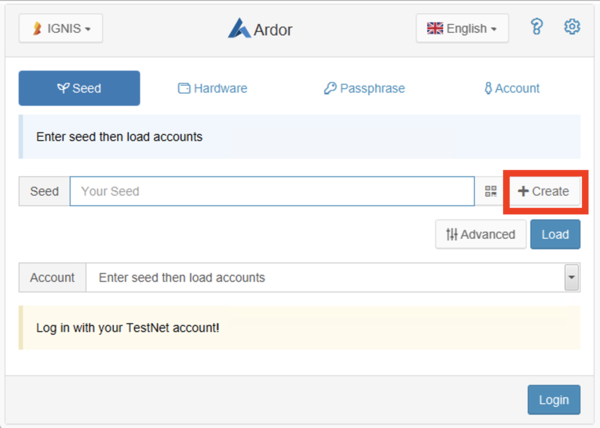The width and height of the screenshot is (600, 428).
Task: Open the IGNIS chain selector dropdown
Action: pos(61,28)
